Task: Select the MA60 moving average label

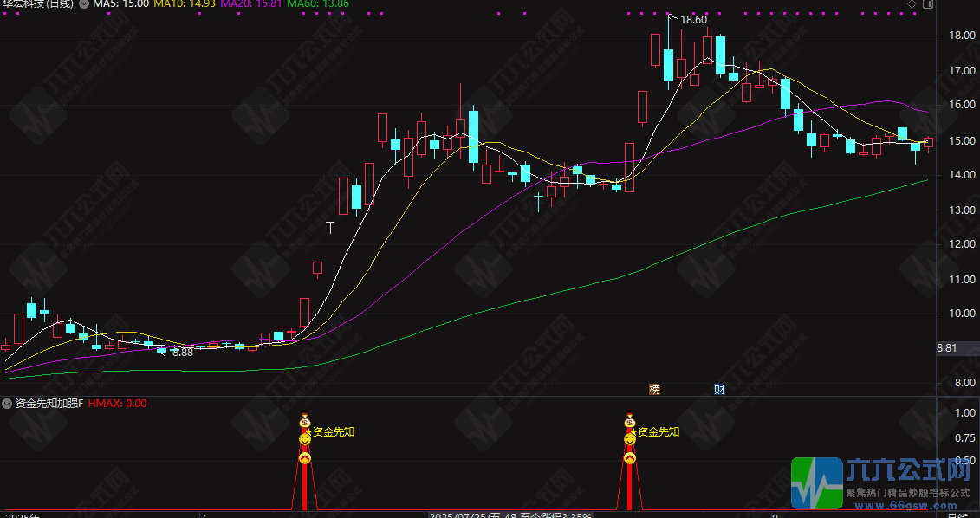Action: (x=318, y=4)
